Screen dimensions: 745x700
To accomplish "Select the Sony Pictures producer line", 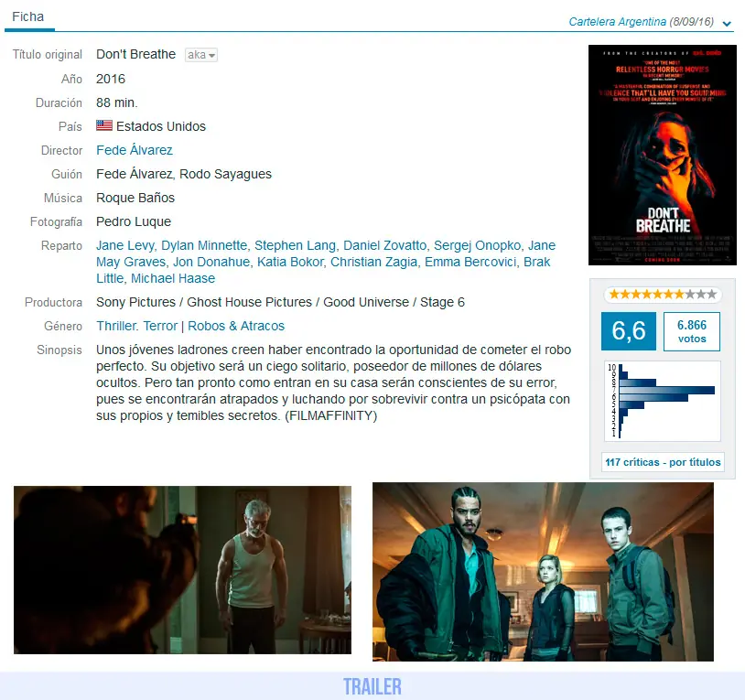I will click(x=280, y=302).
